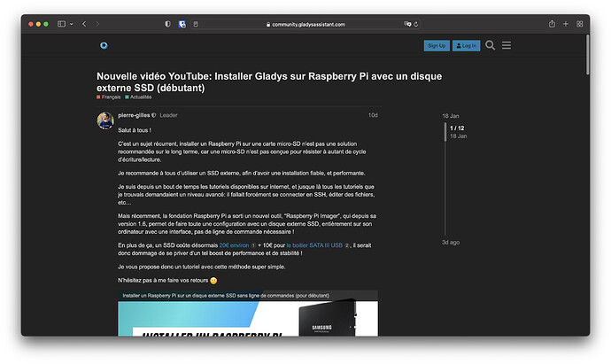The image size is (611, 364).
Task: Reload the page
Action: point(416,24)
